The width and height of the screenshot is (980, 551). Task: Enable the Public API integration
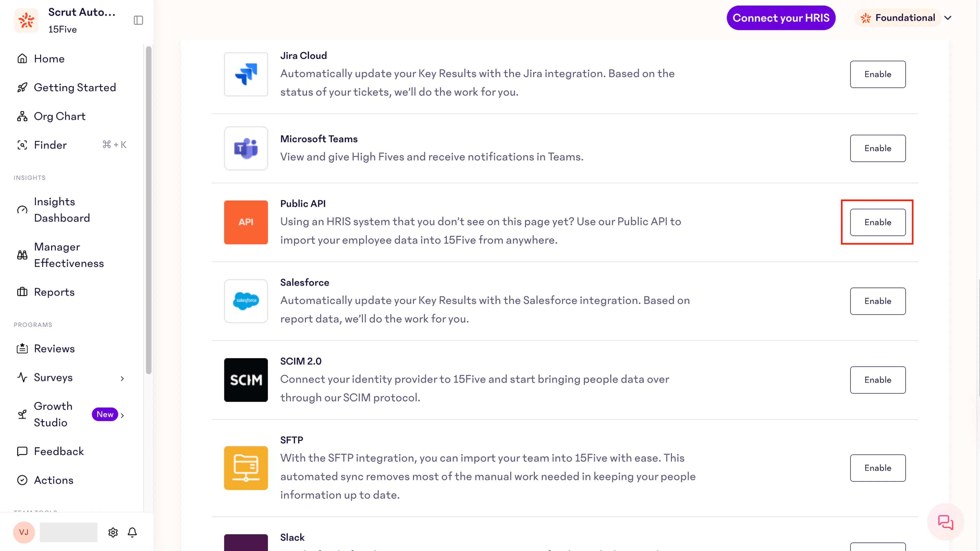878,222
